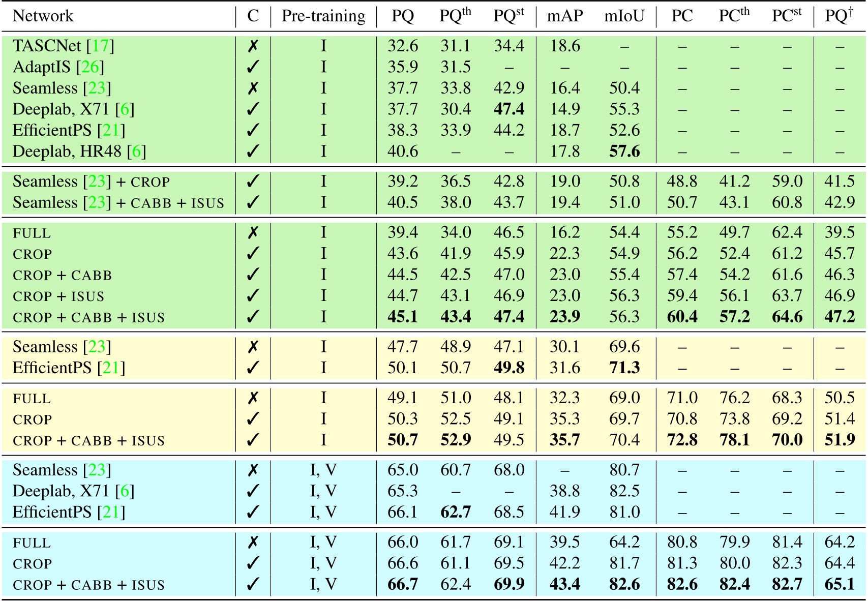Click the checkmark in the Seamless + CROP row
The height and width of the screenshot is (601, 868).
coord(253,182)
